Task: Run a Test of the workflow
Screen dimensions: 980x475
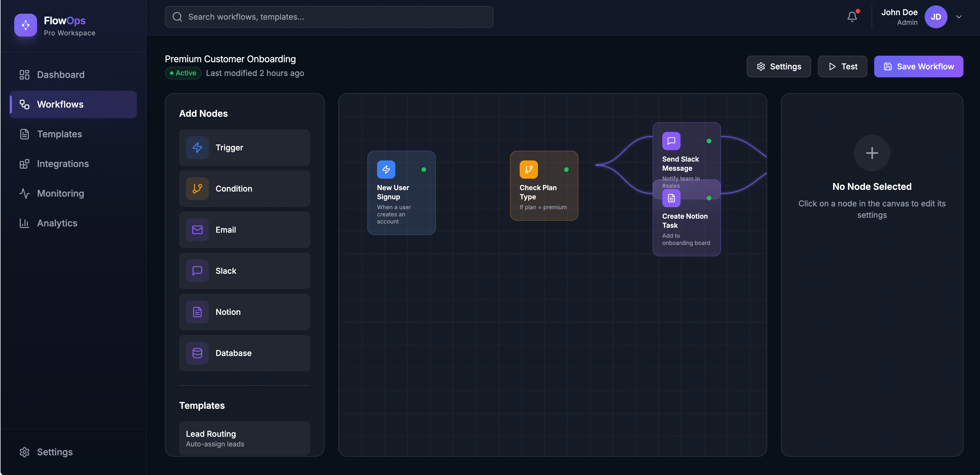Action: pos(842,66)
